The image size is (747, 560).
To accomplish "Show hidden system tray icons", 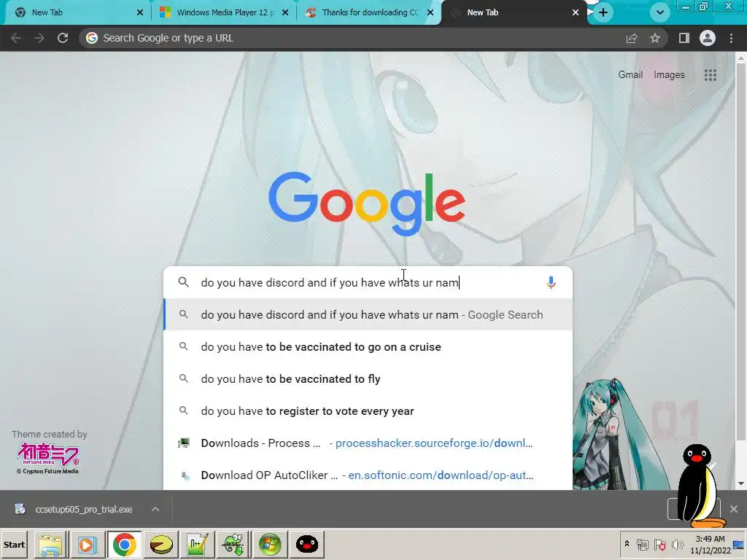I will click(627, 544).
